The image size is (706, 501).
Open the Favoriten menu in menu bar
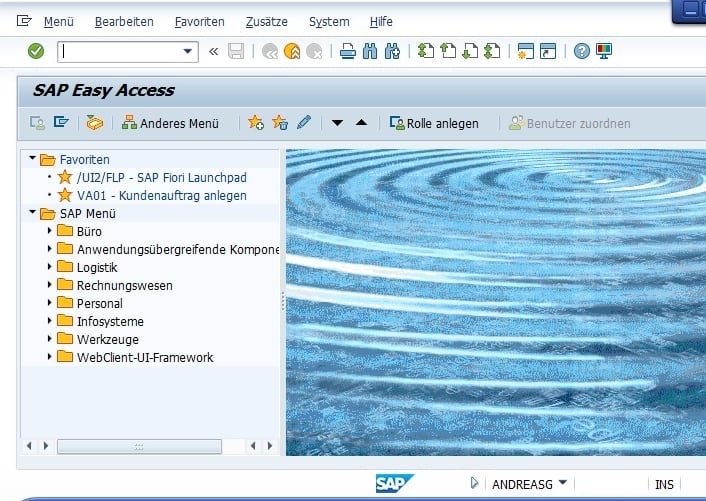coord(199,22)
